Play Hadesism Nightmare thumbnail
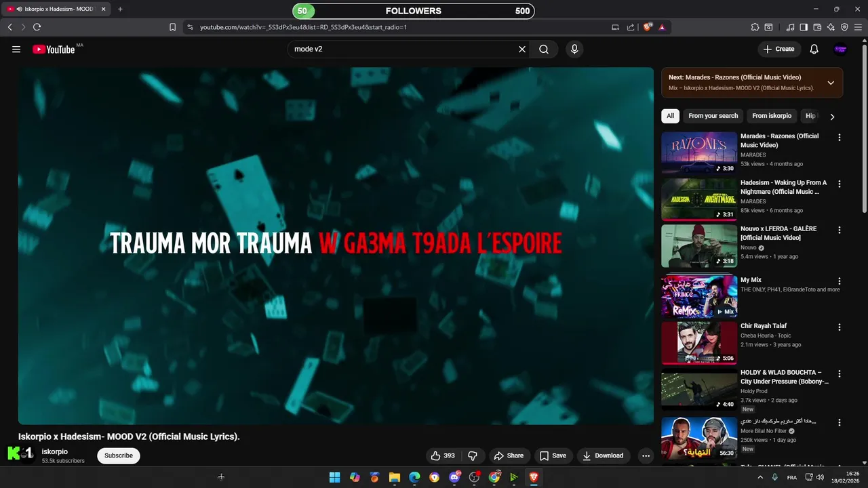The height and width of the screenshot is (488, 868). point(699,199)
